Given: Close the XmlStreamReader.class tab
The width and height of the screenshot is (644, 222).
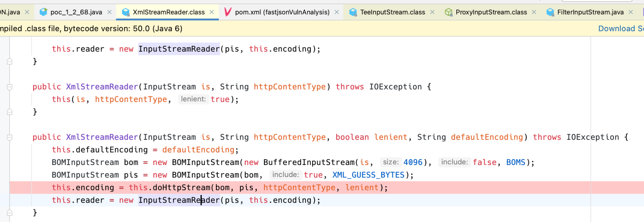Looking at the screenshot, I should [212, 12].
